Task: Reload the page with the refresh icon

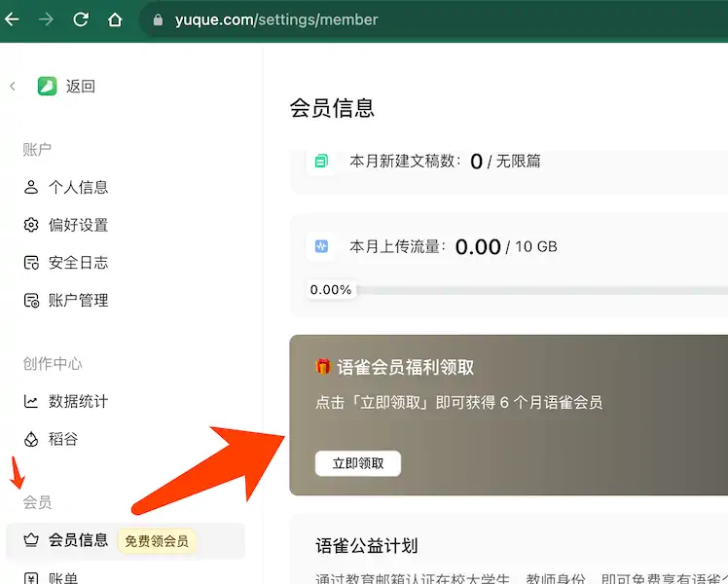Action: tap(81, 19)
